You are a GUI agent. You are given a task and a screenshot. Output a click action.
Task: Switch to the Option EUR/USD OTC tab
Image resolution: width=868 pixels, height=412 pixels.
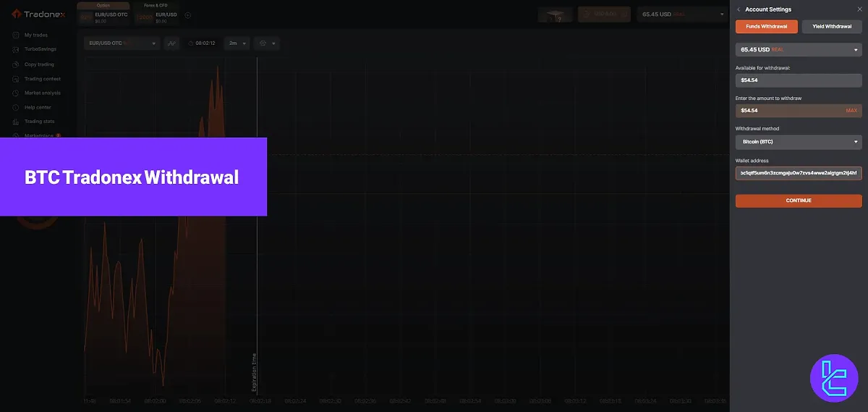(x=103, y=14)
